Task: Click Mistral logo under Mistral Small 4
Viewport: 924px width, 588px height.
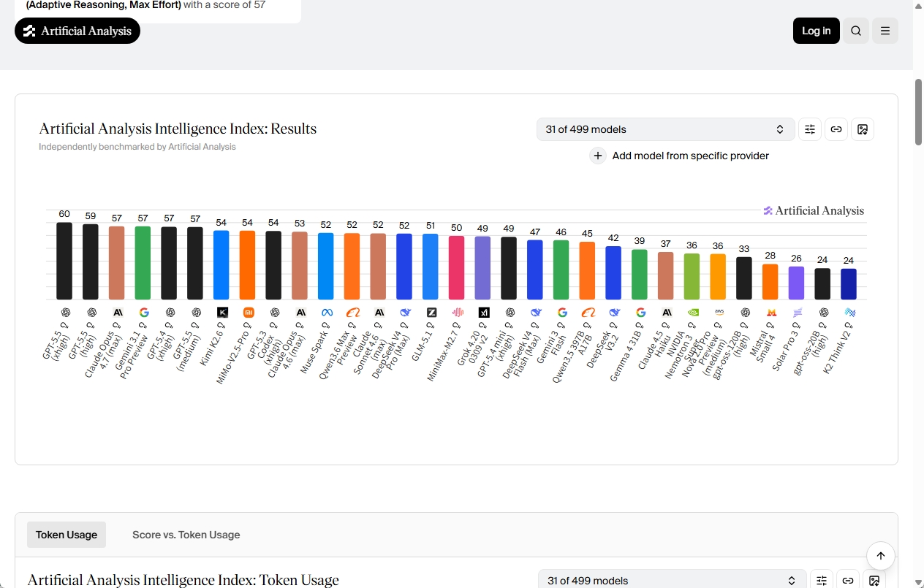Action: tap(771, 312)
